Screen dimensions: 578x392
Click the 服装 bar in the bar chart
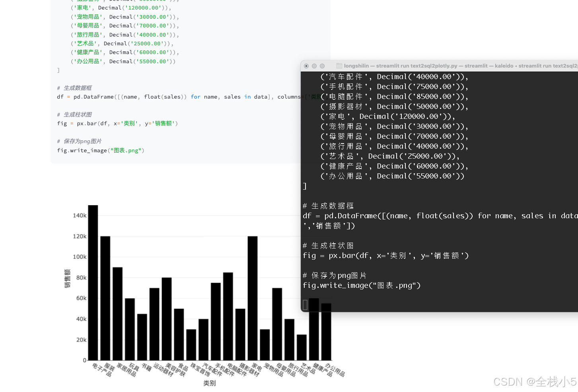[105, 298]
